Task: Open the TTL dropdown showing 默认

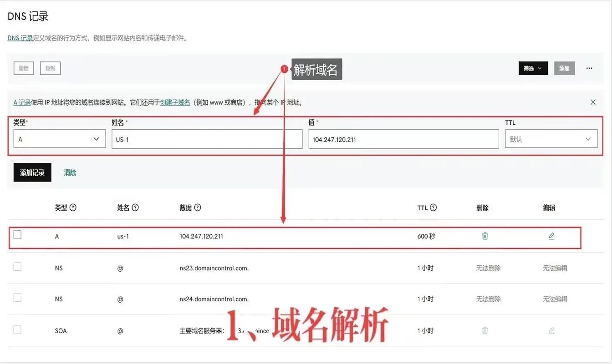Action: click(x=551, y=139)
